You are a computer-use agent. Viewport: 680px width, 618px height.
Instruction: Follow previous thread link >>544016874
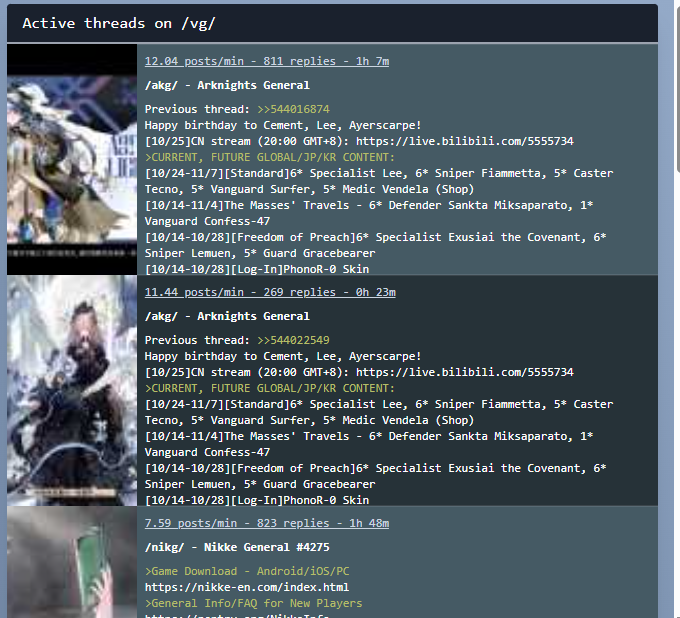pyautogui.click(x=293, y=109)
